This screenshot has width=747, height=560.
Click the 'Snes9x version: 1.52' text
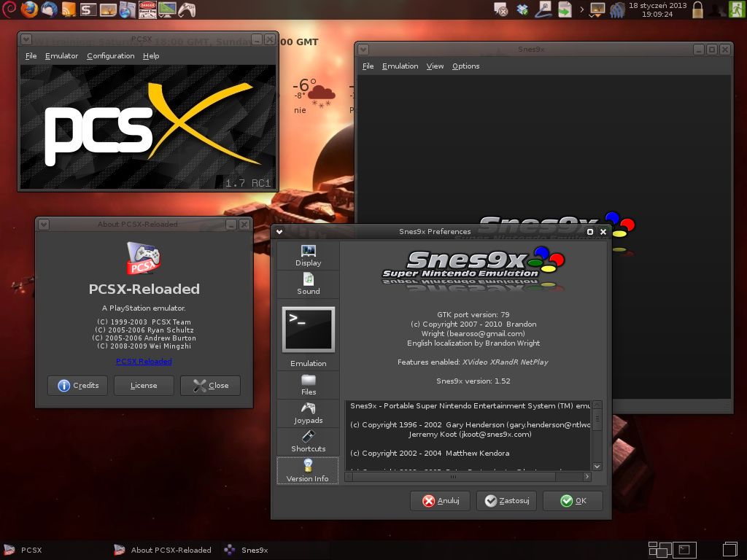tap(473, 381)
